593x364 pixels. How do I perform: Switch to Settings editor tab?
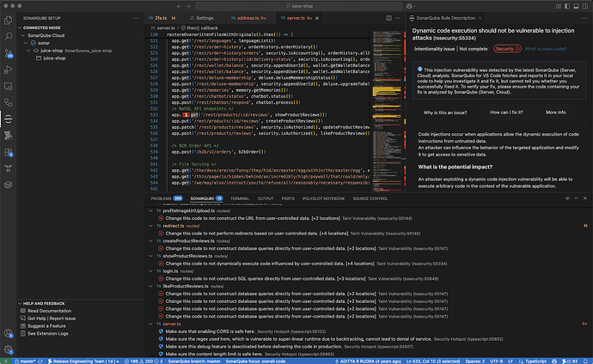coord(205,18)
